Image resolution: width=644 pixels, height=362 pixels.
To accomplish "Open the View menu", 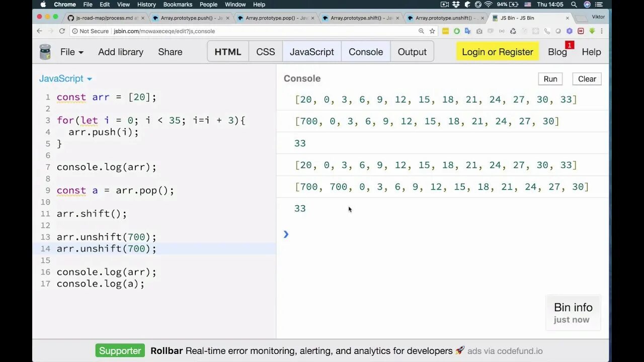I will pos(123,5).
